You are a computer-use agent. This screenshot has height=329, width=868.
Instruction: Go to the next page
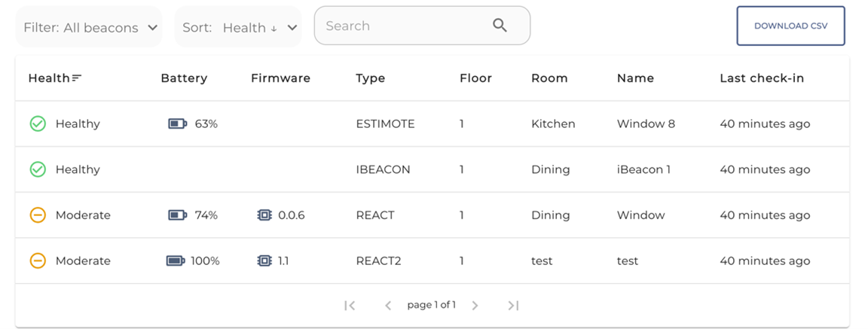[475, 305]
